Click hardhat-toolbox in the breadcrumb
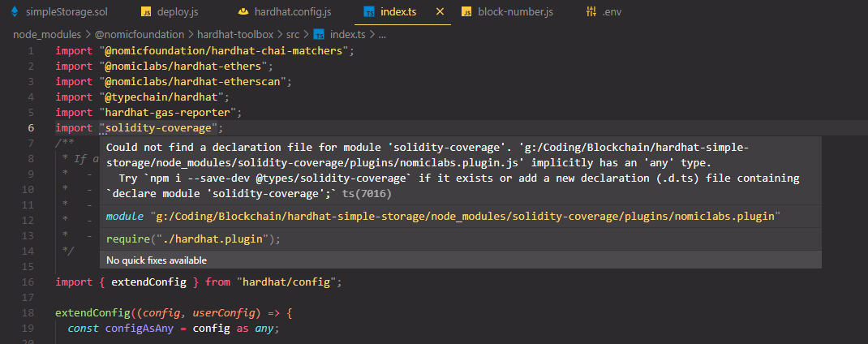Image resolution: width=868 pixels, height=344 pixels. pyautogui.click(x=234, y=34)
